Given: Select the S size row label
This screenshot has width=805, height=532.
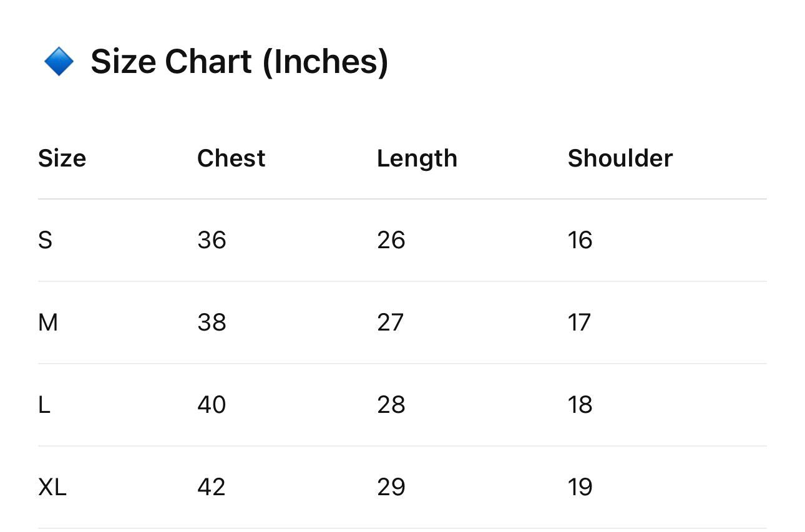Looking at the screenshot, I should click(45, 240).
